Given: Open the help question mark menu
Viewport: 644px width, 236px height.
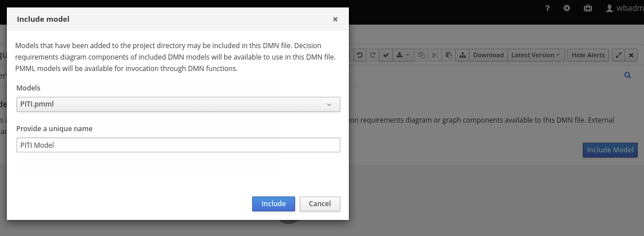Looking at the screenshot, I should tap(547, 8).
